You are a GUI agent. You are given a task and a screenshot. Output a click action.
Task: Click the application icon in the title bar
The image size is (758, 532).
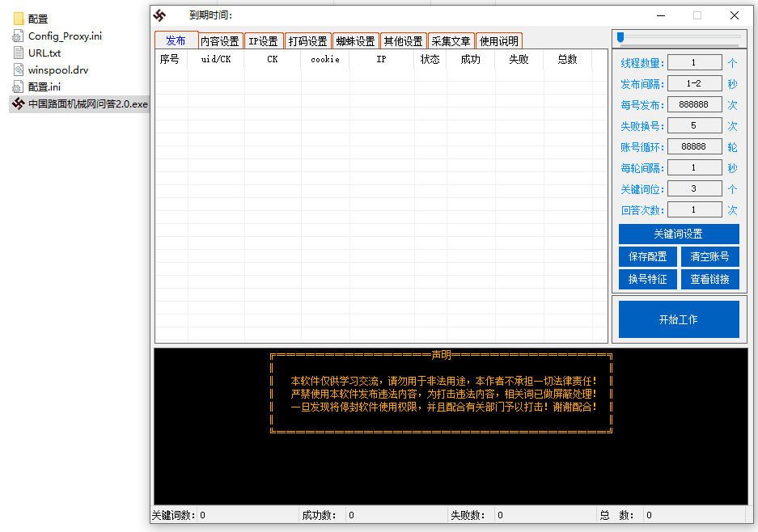(160, 15)
